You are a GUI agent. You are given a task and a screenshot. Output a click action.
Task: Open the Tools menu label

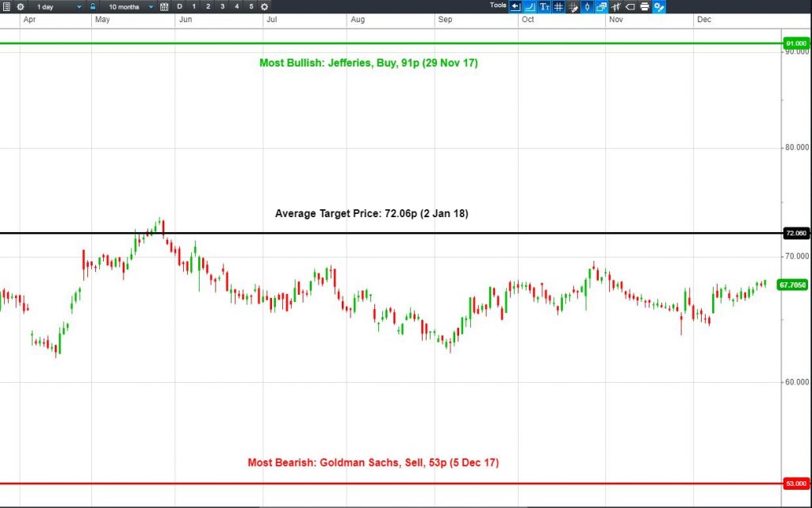498,6
